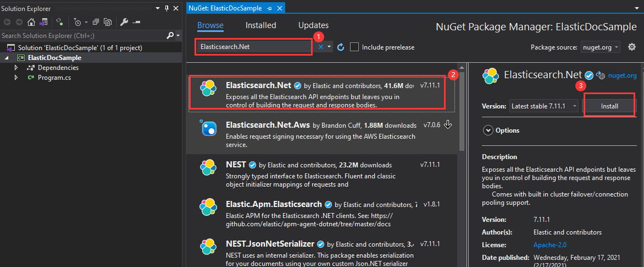Pin the Solution Explorer panel

166,8
